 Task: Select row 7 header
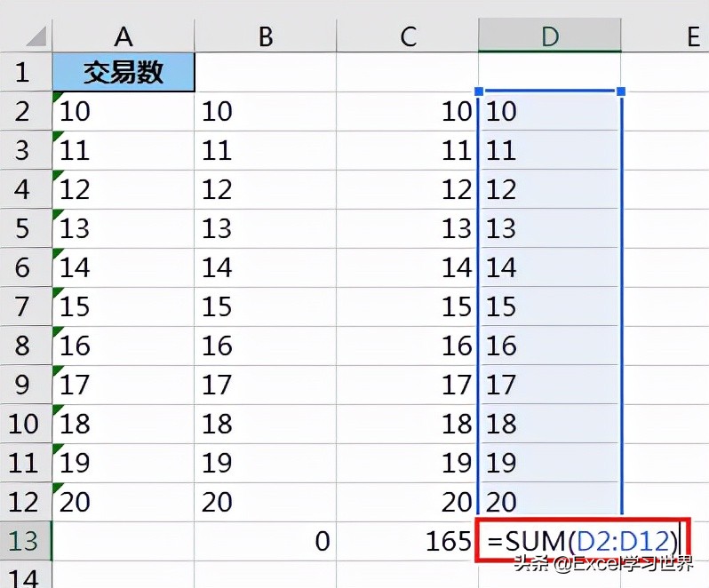[26, 306]
